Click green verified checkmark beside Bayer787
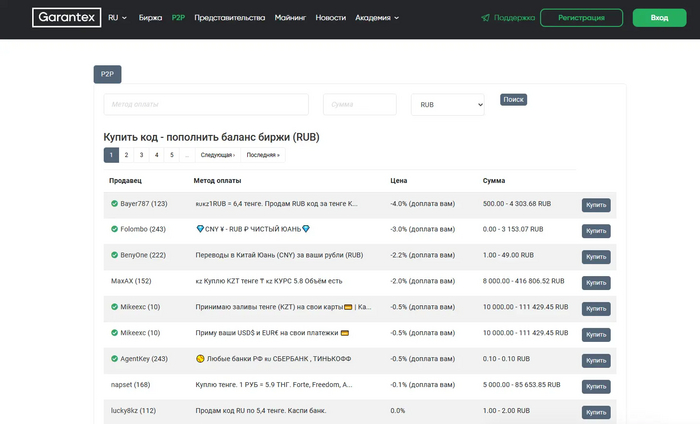Image resolution: width=700 pixels, height=424 pixels. (x=114, y=203)
